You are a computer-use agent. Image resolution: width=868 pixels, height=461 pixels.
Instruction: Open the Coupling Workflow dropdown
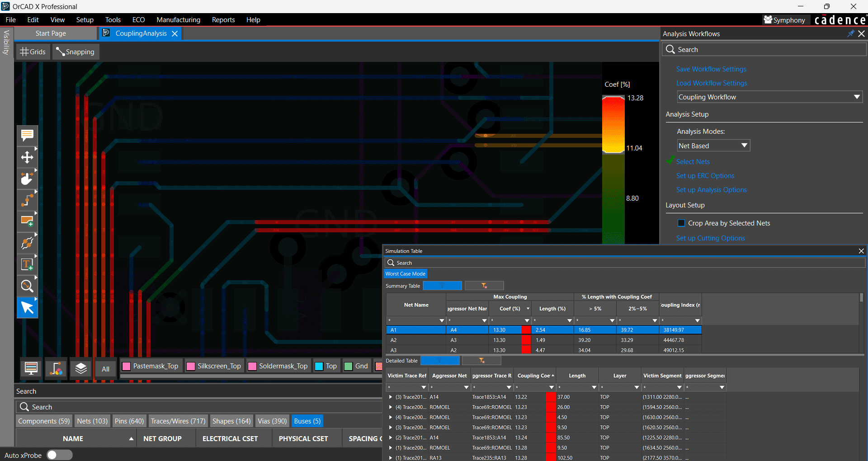click(769, 97)
